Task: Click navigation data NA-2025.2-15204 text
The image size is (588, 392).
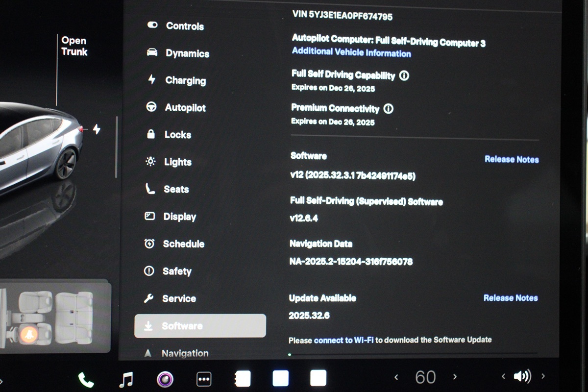Action: click(351, 262)
